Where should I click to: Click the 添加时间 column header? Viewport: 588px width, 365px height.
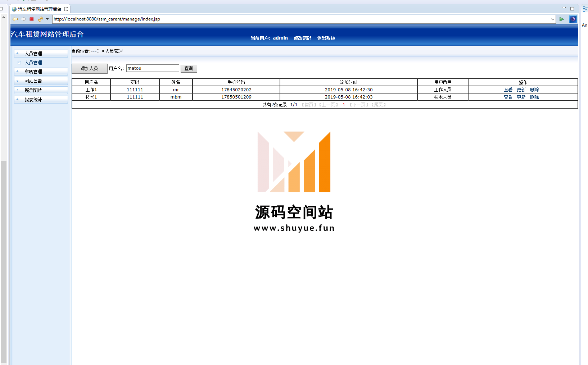pos(349,82)
